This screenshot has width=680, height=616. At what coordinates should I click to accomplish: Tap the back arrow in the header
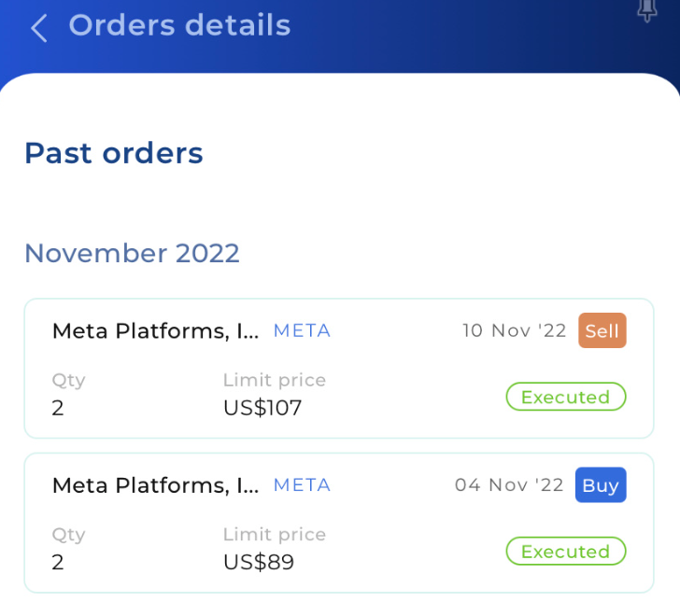coord(38,28)
